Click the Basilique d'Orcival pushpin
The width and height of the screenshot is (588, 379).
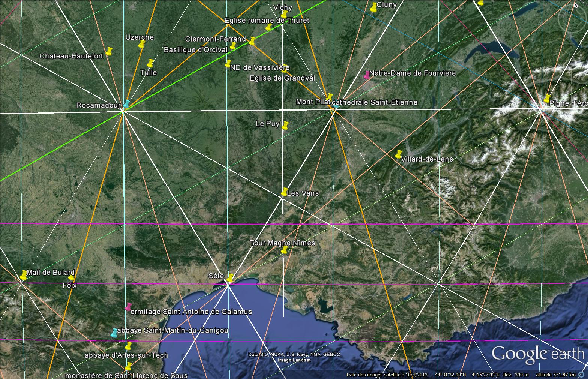(x=233, y=46)
